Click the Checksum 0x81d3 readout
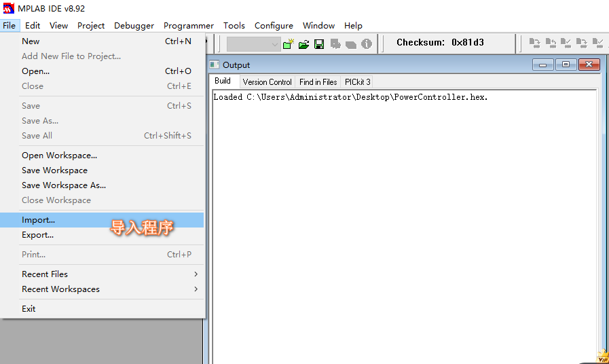Image resolution: width=609 pixels, height=364 pixels. click(440, 42)
